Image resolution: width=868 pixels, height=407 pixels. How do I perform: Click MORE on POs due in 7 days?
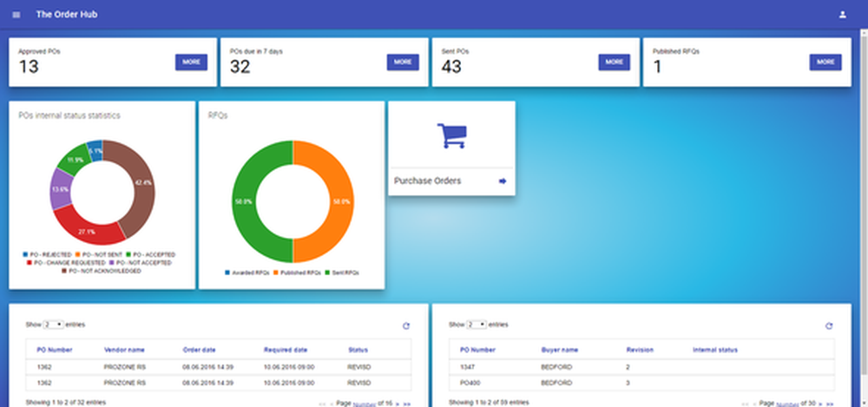(x=403, y=62)
